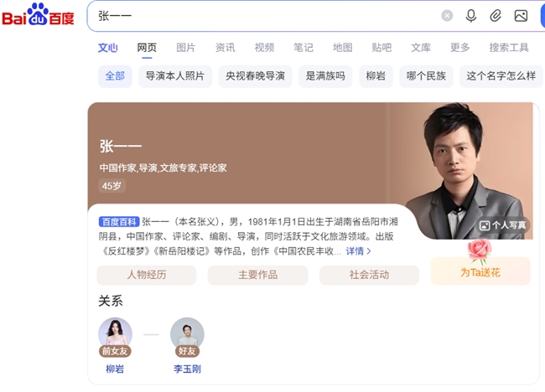Attach a file using paperclip icon
The image size is (545, 392).
coord(496,16)
